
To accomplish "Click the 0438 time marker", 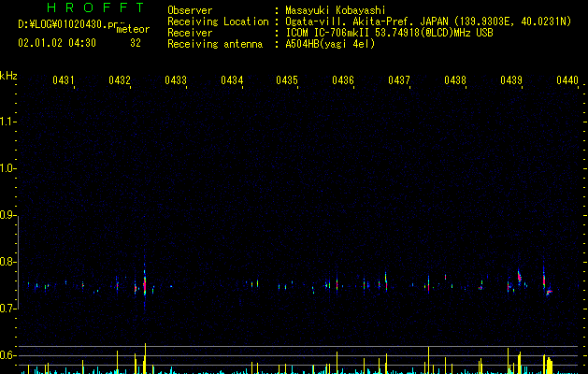I will coord(455,80).
